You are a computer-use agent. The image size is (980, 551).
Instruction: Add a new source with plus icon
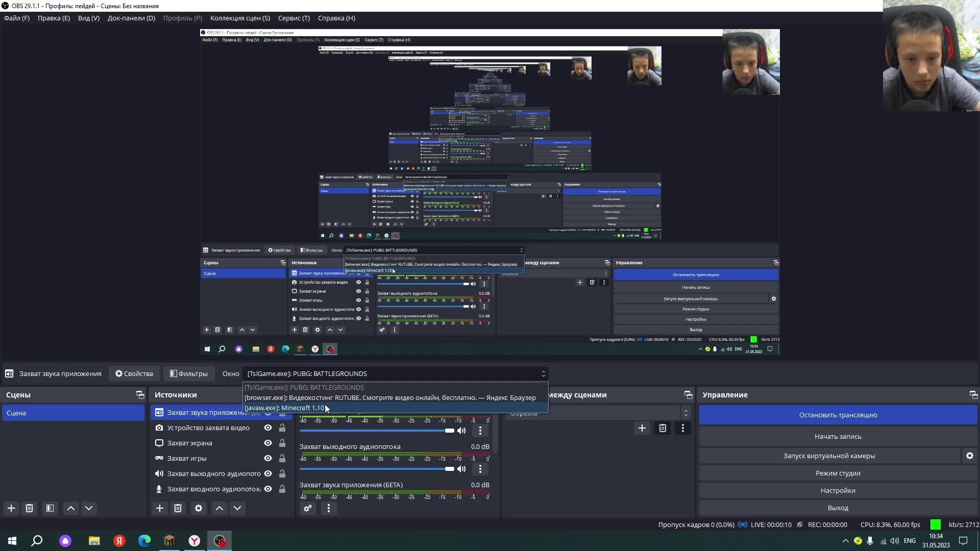[x=160, y=508]
